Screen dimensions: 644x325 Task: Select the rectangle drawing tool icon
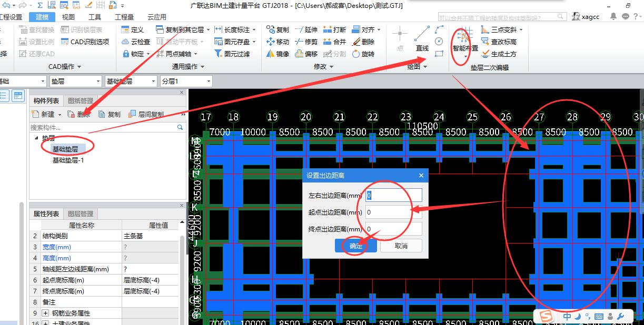[439, 54]
